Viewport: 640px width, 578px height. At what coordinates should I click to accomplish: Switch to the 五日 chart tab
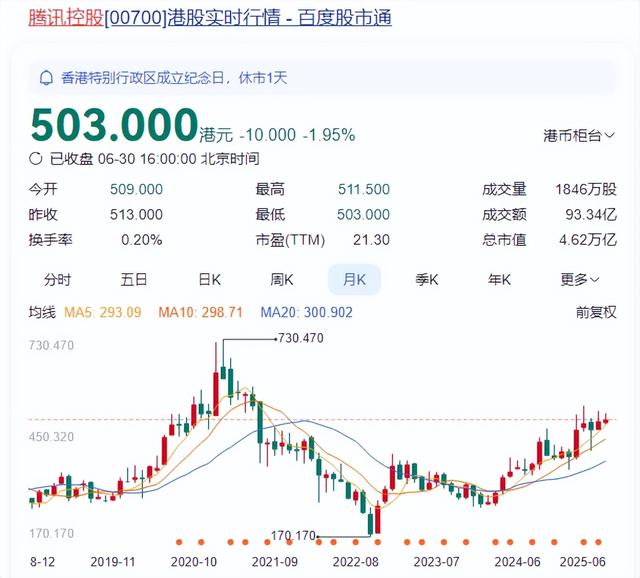coord(133,280)
